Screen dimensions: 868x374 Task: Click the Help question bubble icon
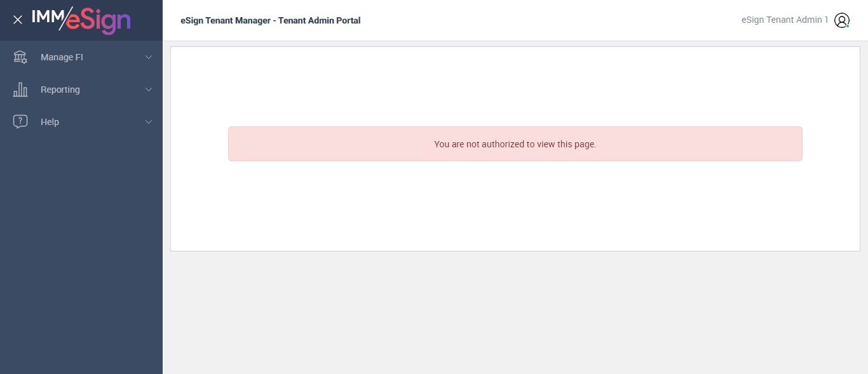tap(20, 122)
